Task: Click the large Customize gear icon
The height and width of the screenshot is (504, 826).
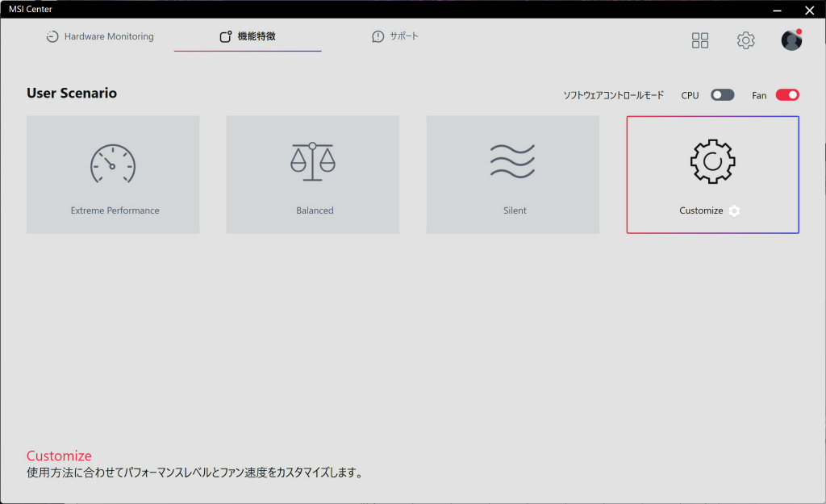Action: [x=713, y=161]
